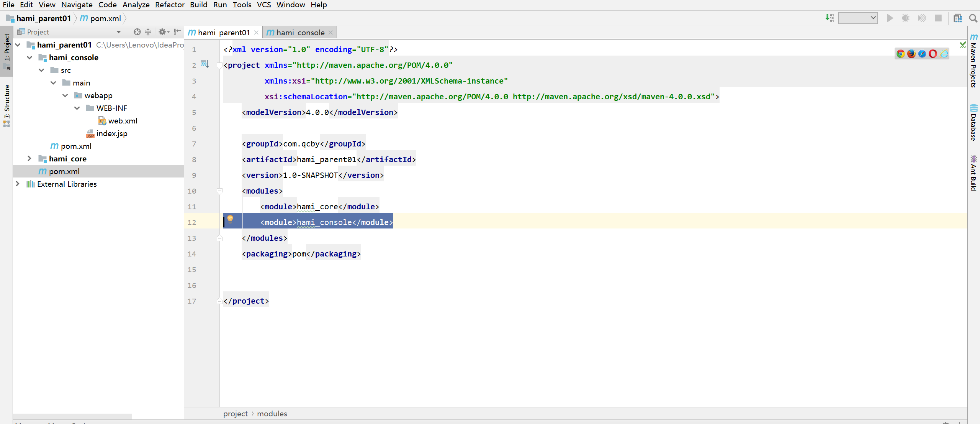
Task: Click the intention lightbulb on line 12
Action: click(x=230, y=219)
